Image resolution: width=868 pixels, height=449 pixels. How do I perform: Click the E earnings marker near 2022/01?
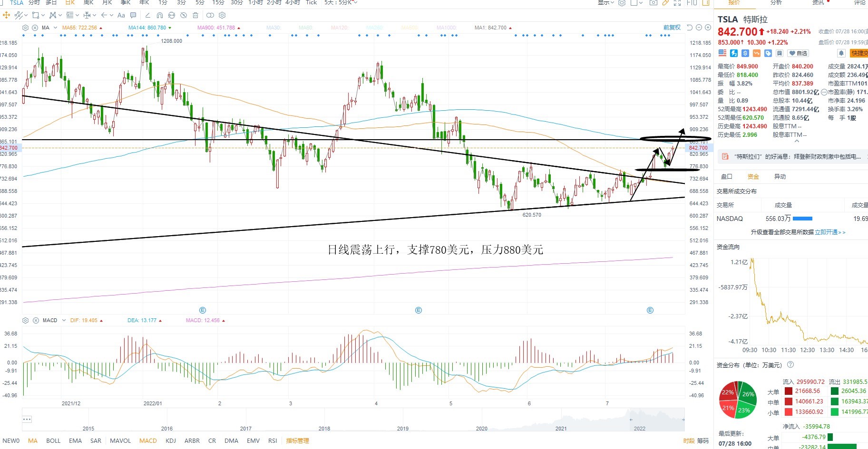click(202, 310)
